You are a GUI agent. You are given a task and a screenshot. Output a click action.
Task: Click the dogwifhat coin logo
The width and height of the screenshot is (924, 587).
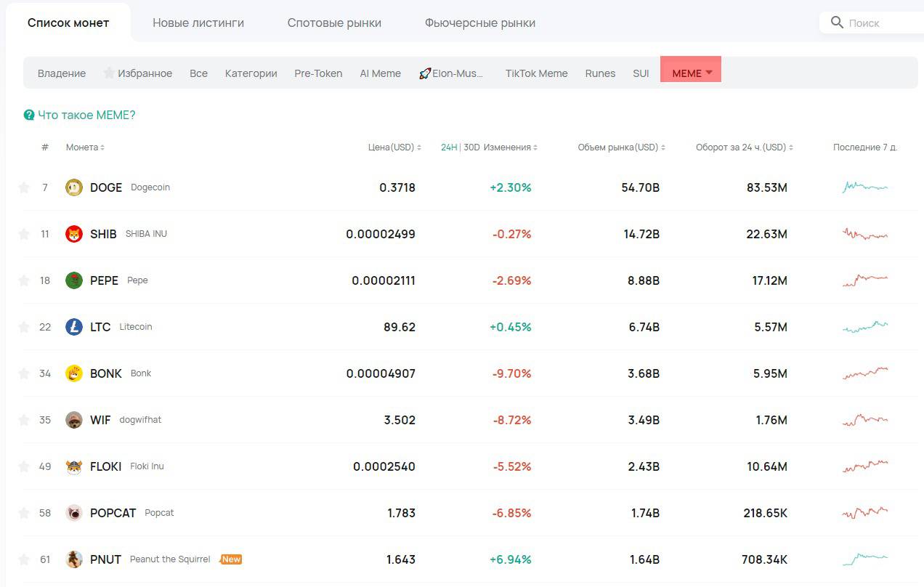pyautogui.click(x=74, y=420)
